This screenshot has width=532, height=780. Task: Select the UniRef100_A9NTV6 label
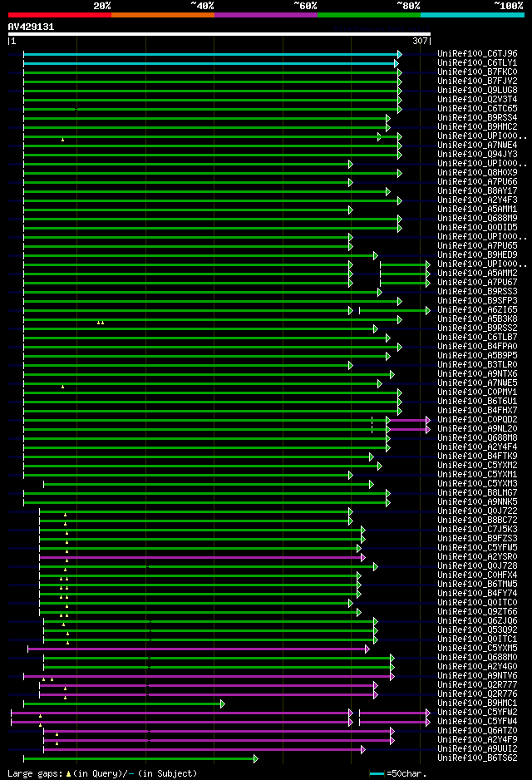pyautogui.click(x=477, y=675)
